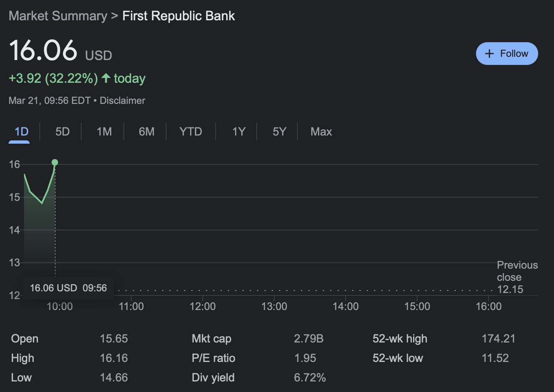Show the 6M price range
This screenshot has height=392, width=554.
(x=146, y=131)
